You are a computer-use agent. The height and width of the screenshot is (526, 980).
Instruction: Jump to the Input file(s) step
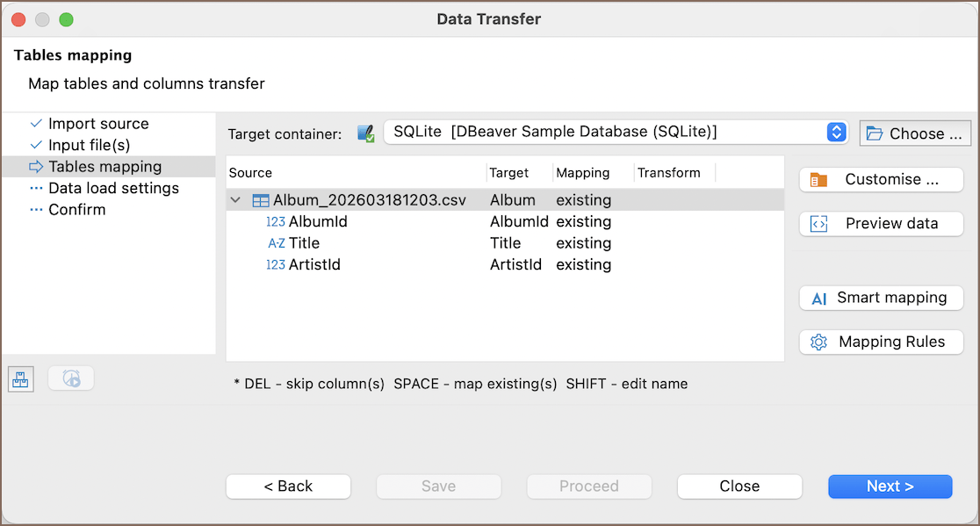pyautogui.click(x=89, y=145)
